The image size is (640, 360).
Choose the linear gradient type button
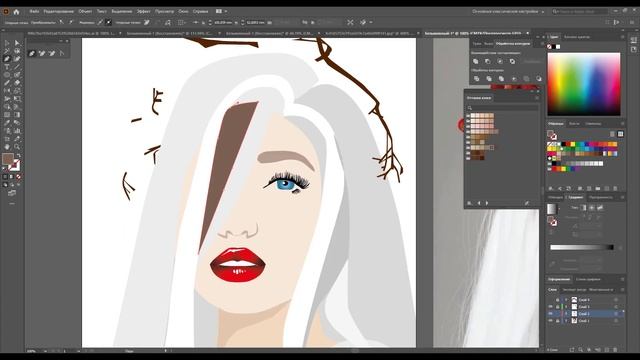[583, 208]
